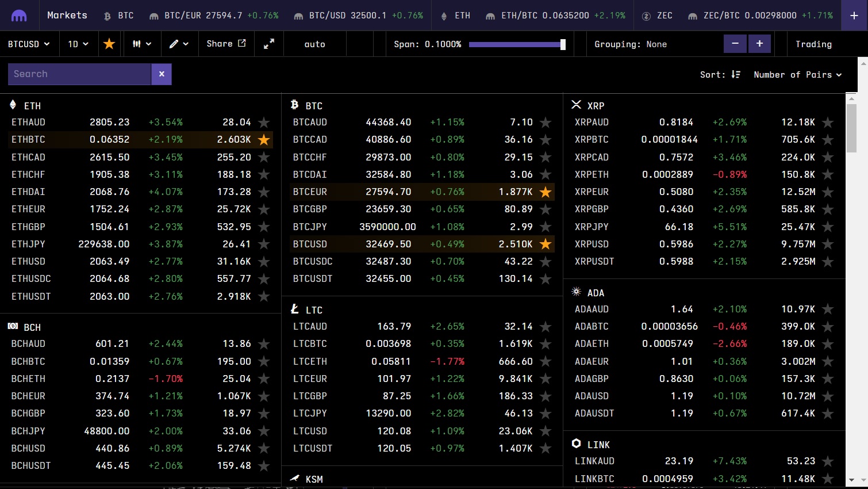Click the sort direction icon
Viewport: 868px width, 489px height.
pos(736,75)
